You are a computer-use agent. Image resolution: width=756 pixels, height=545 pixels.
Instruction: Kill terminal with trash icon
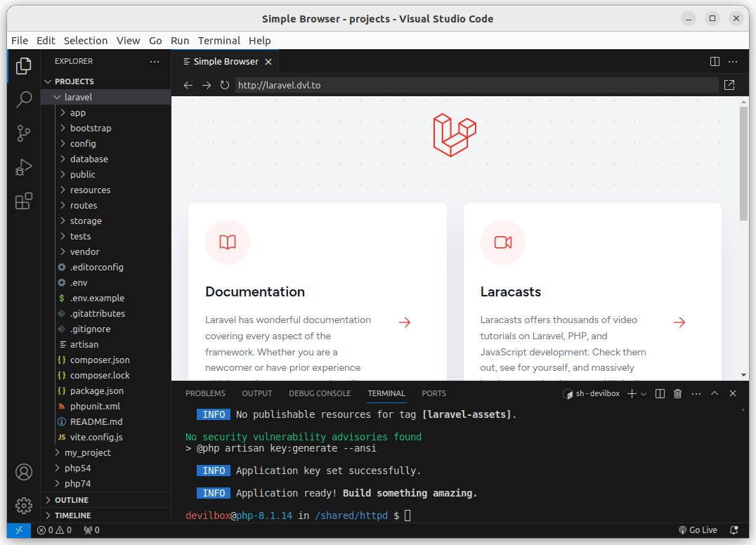click(677, 394)
